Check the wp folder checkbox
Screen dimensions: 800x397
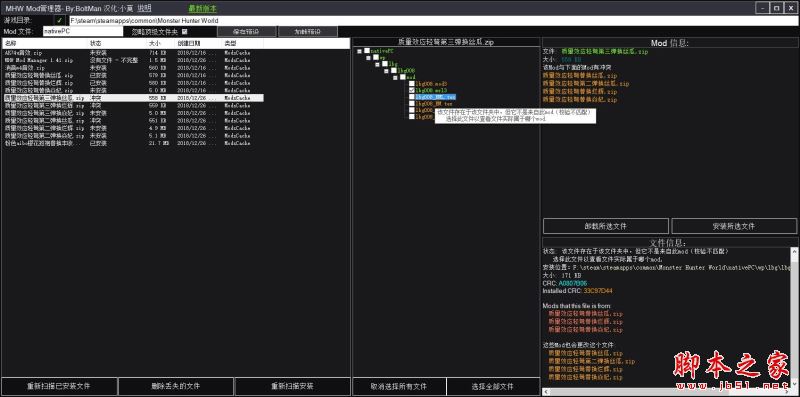tap(376, 58)
